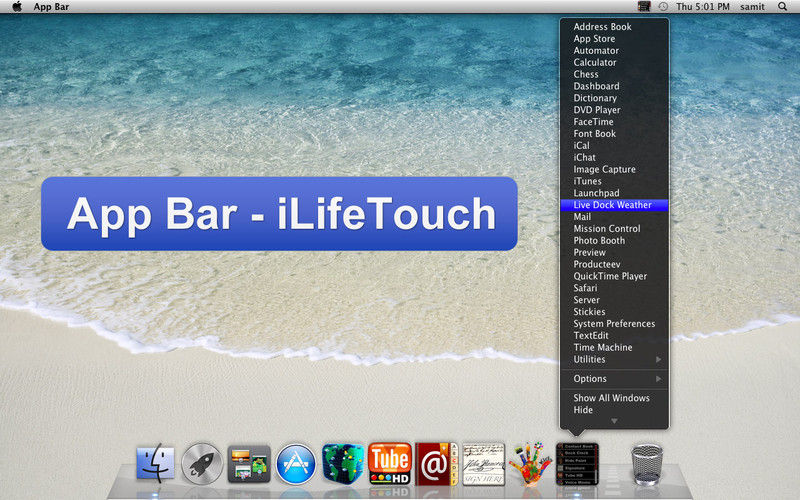Image resolution: width=800 pixels, height=500 pixels.
Task: Open Stickies from the menu
Action: (x=614, y=311)
